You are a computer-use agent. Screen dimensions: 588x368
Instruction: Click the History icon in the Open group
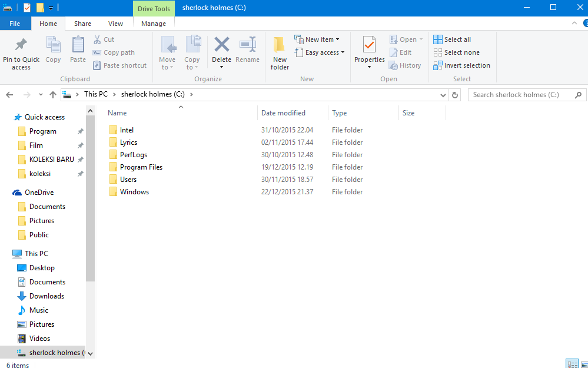pos(405,65)
